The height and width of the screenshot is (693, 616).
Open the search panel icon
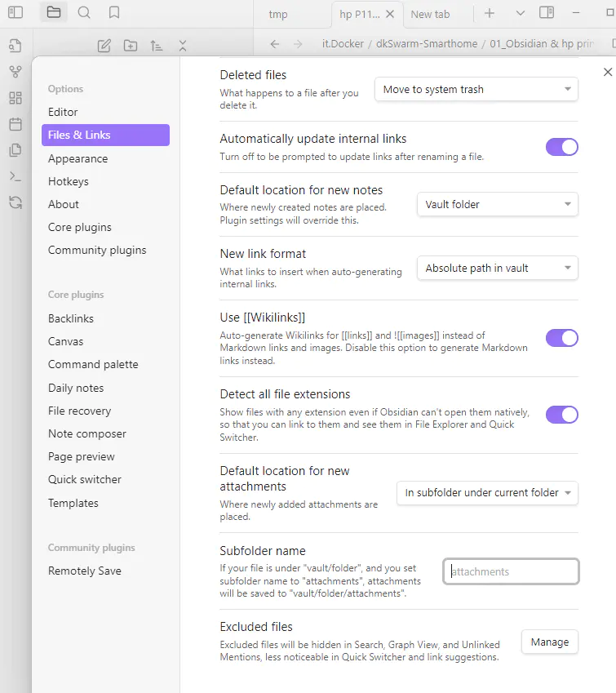pyautogui.click(x=84, y=13)
